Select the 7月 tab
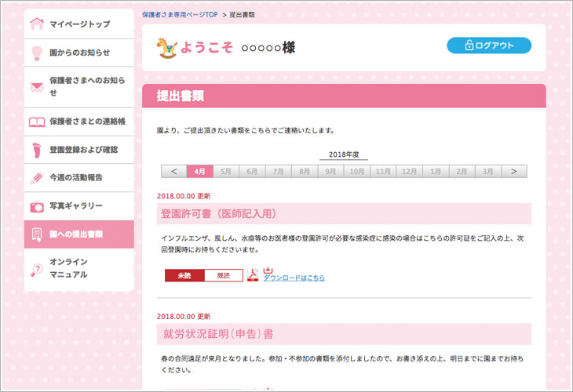The height and width of the screenshot is (392, 573). pos(279,171)
